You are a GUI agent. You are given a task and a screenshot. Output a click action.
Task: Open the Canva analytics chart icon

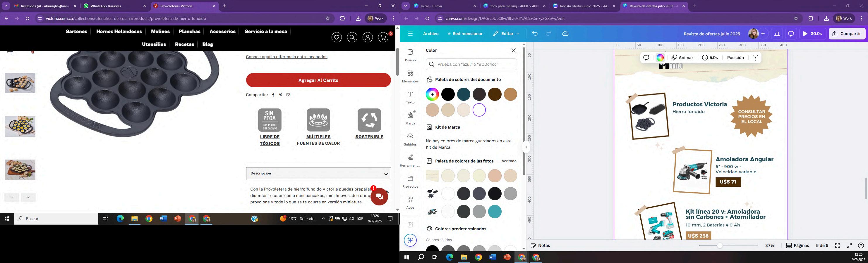[x=777, y=34]
